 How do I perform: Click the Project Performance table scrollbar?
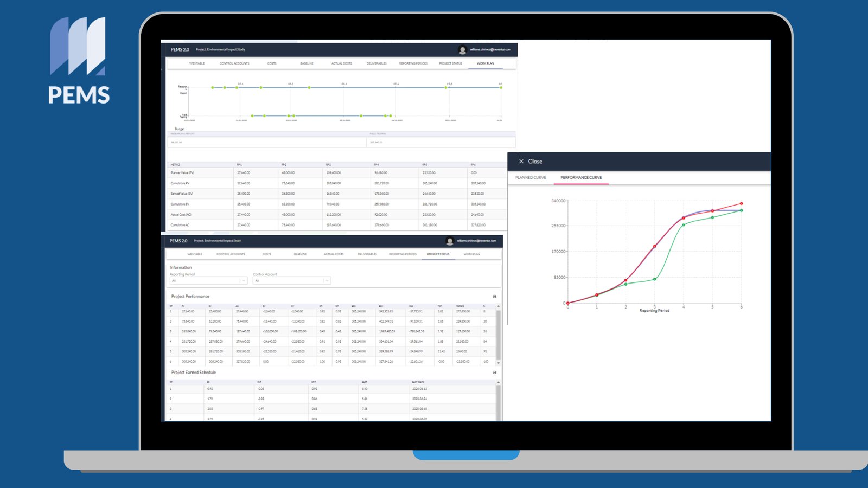[499, 335]
